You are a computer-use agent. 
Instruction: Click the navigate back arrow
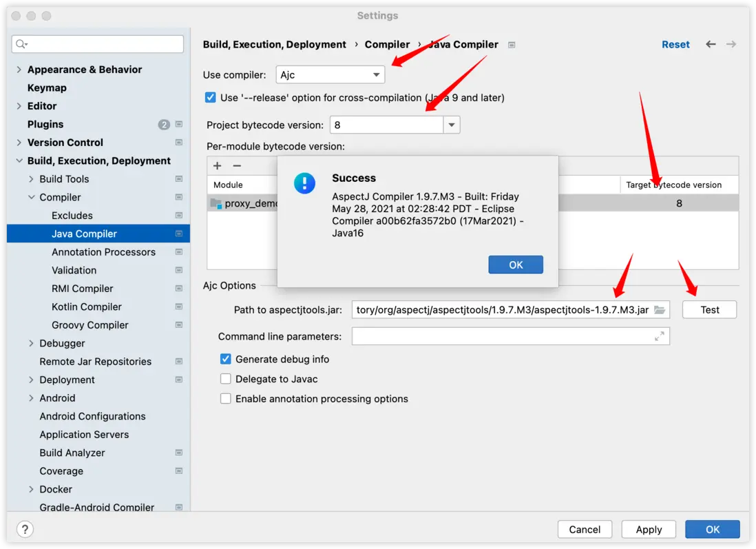tap(710, 44)
